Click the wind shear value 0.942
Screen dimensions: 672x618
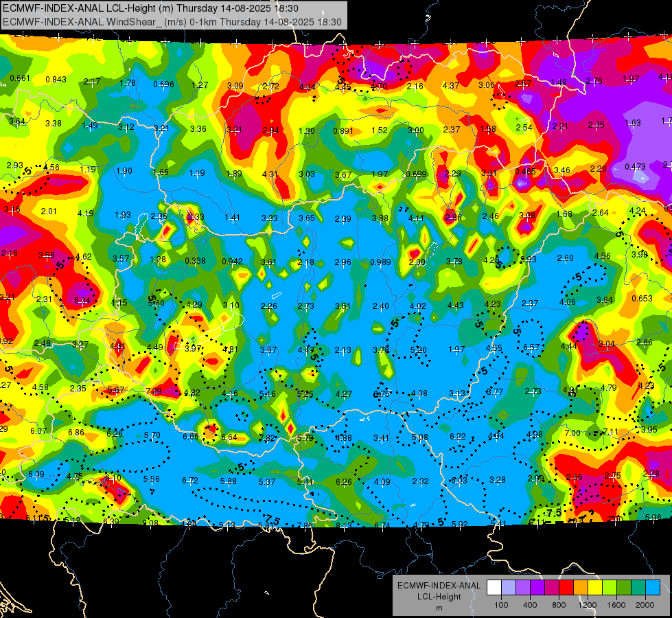click(232, 262)
